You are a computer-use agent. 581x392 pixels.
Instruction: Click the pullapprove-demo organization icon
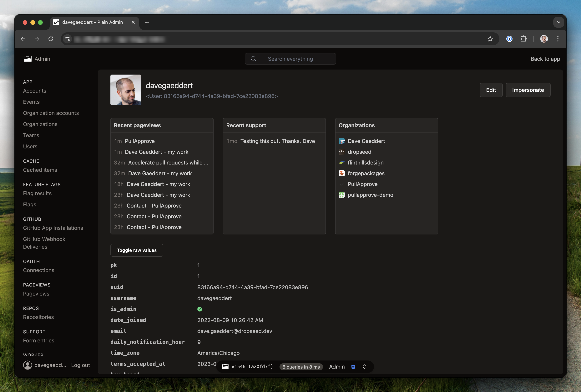pos(341,195)
